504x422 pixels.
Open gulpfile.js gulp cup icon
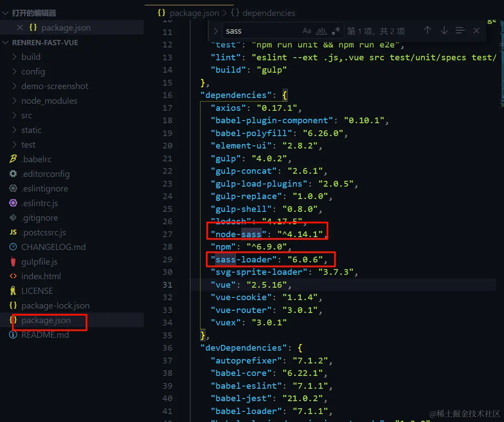pos(13,262)
